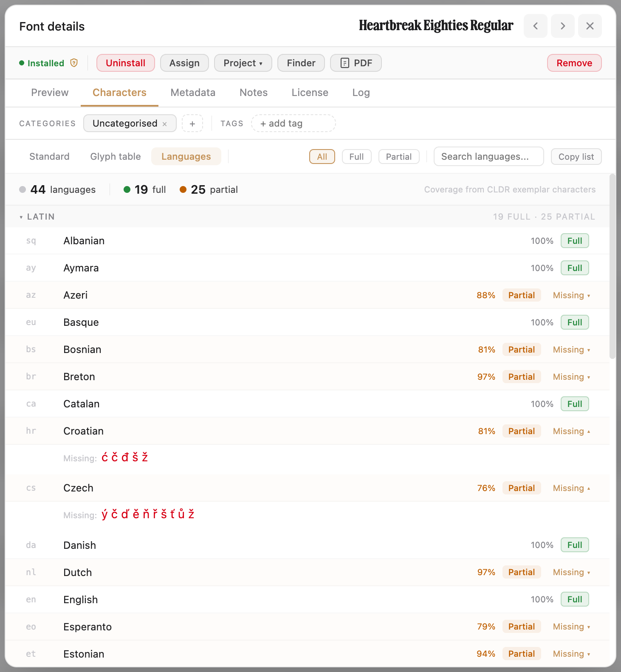Click the add tag field

[x=294, y=123]
